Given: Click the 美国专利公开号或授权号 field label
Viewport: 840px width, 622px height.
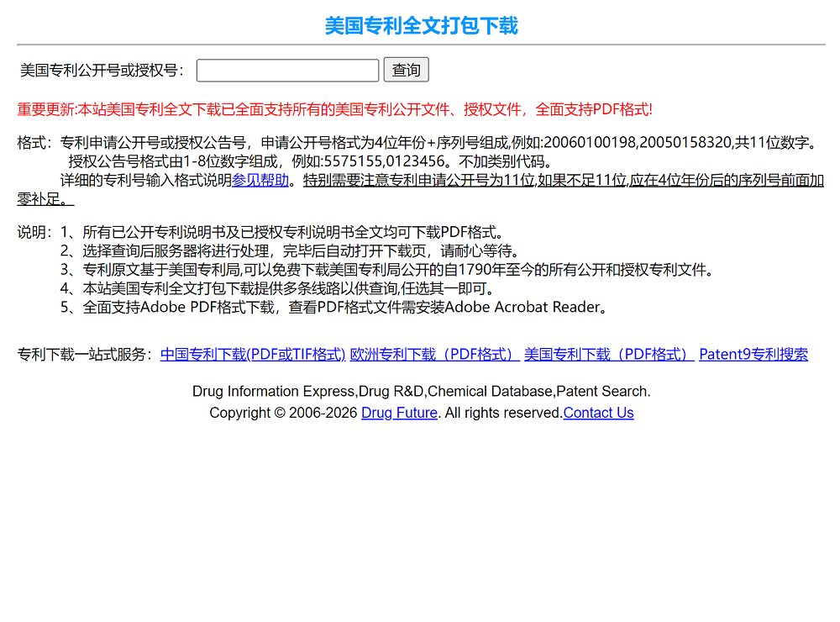Looking at the screenshot, I should (x=102, y=71).
